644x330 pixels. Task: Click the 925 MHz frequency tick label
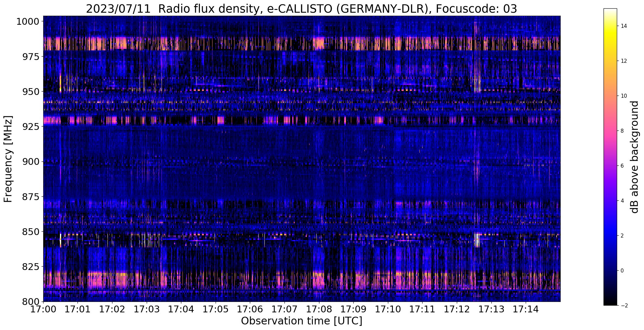[x=31, y=126]
